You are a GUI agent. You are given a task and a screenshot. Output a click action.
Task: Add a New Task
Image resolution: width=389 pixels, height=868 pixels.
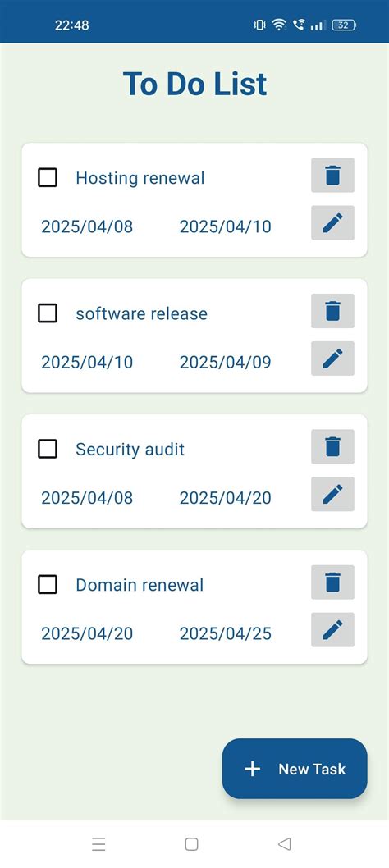coord(295,769)
